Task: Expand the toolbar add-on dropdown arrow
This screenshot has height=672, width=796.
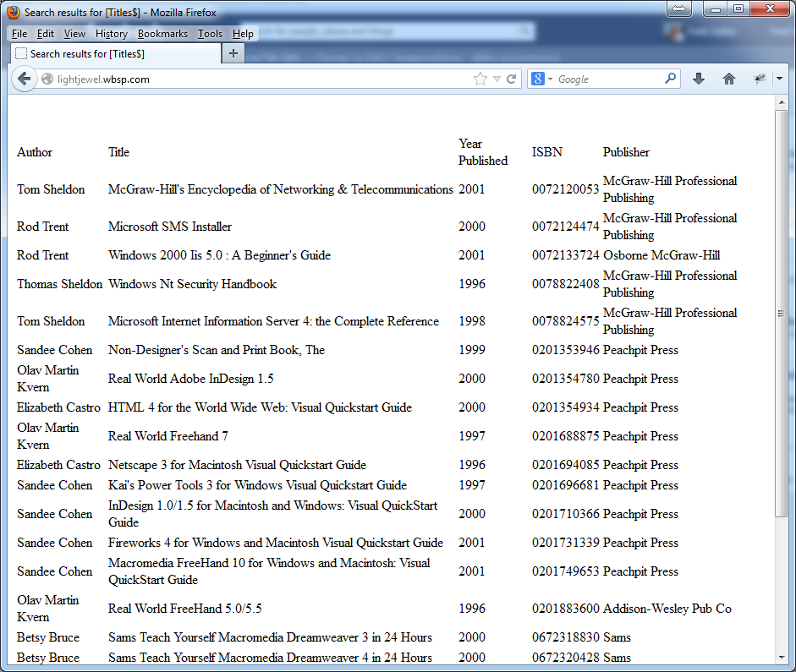Action: pos(779,79)
